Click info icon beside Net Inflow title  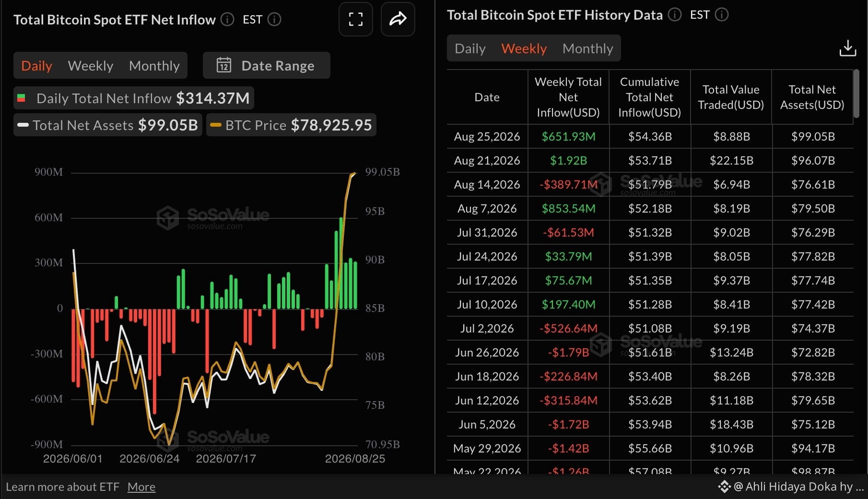coord(227,19)
